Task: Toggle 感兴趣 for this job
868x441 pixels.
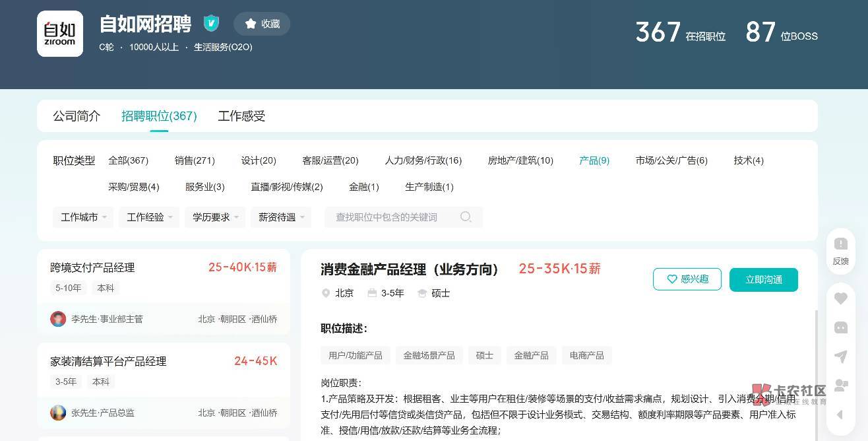Action: (x=687, y=279)
